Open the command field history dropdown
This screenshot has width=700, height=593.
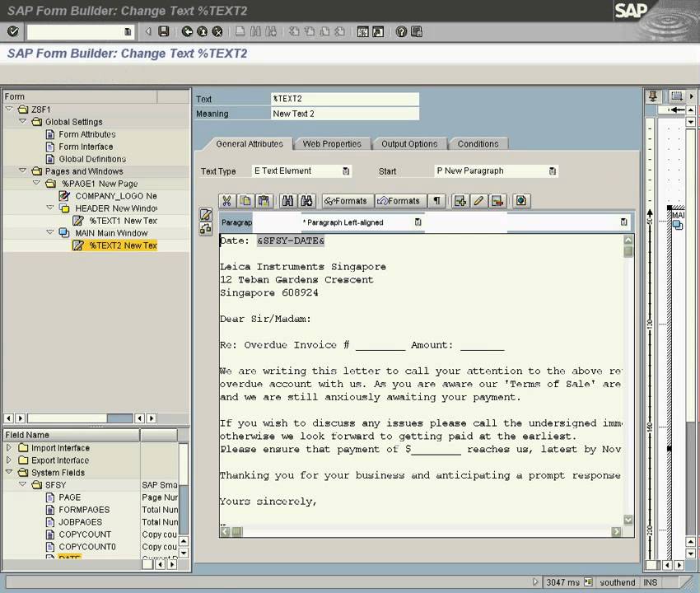click(128, 31)
